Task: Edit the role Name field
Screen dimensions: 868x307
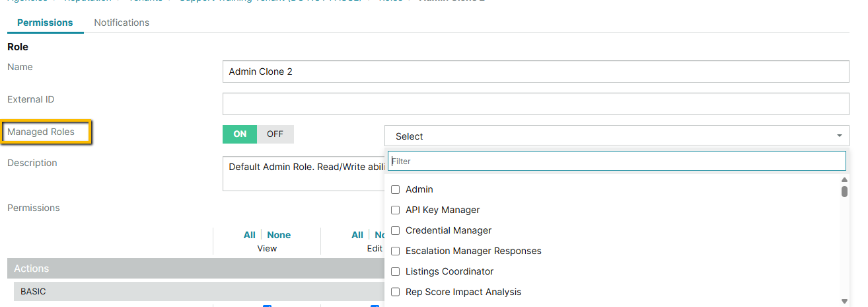Action: pos(536,71)
